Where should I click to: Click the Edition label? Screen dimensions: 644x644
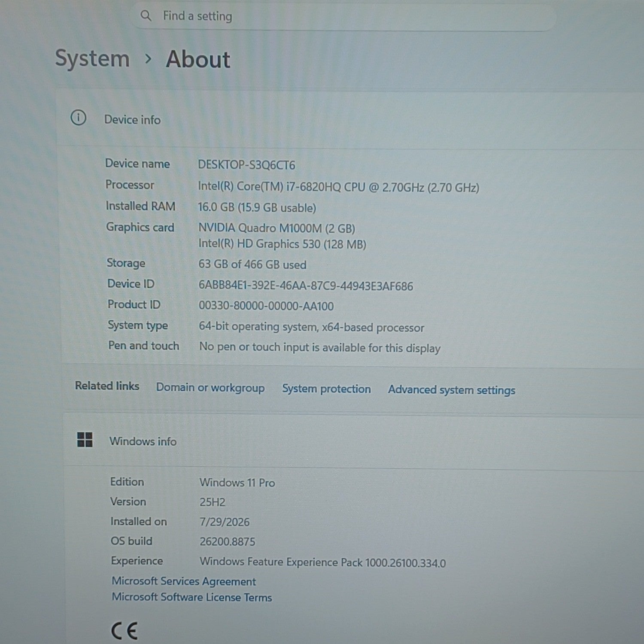pyautogui.click(x=127, y=482)
